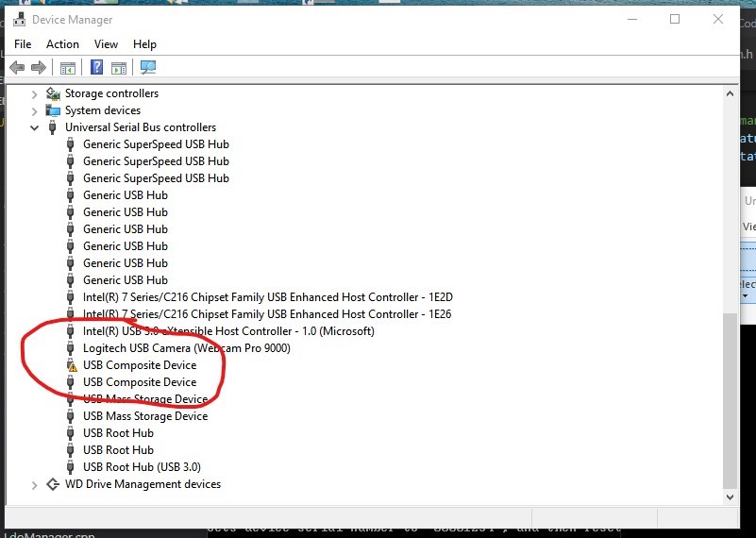This screenshot has height=538, width=756.
Task: Collapse the Universal Serial Bus controllers node
Action: pyautogui.click(x=34, y=127)
